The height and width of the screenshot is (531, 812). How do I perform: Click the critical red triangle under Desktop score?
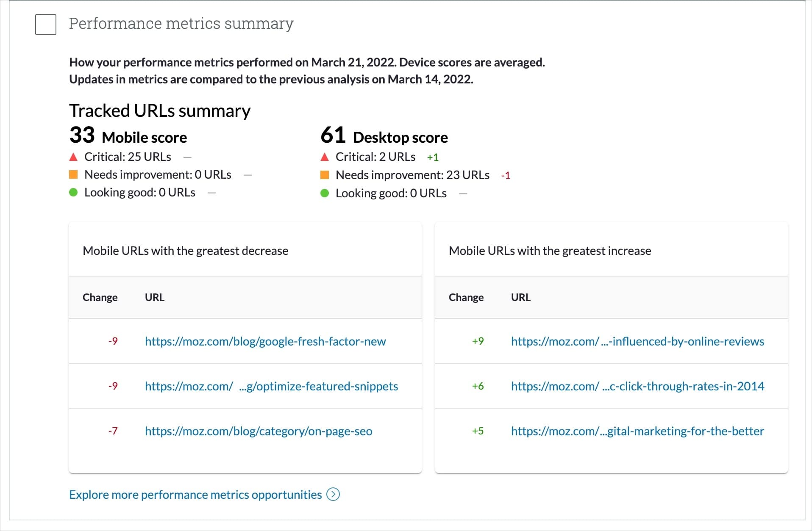click(x=324, y=157)
